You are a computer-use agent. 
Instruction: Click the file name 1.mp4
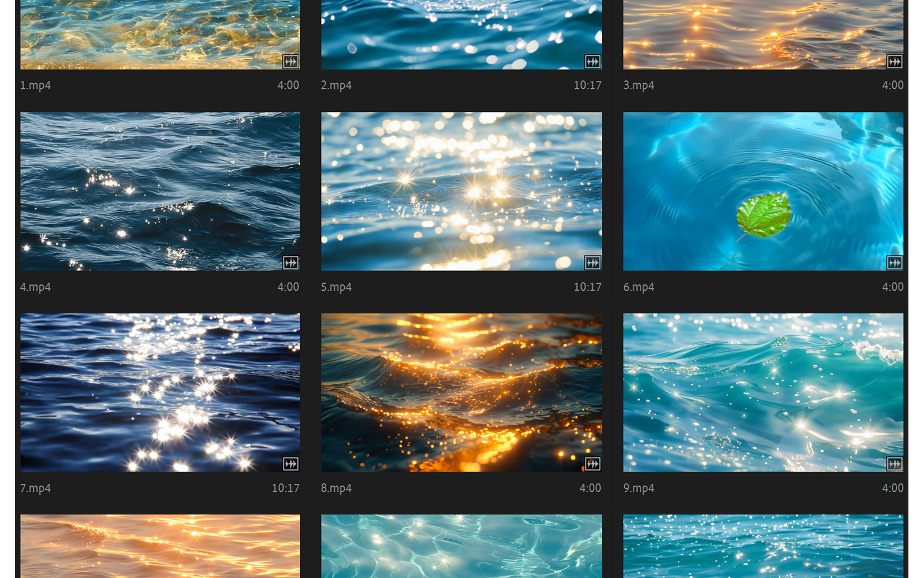click(x=35, y=86)
